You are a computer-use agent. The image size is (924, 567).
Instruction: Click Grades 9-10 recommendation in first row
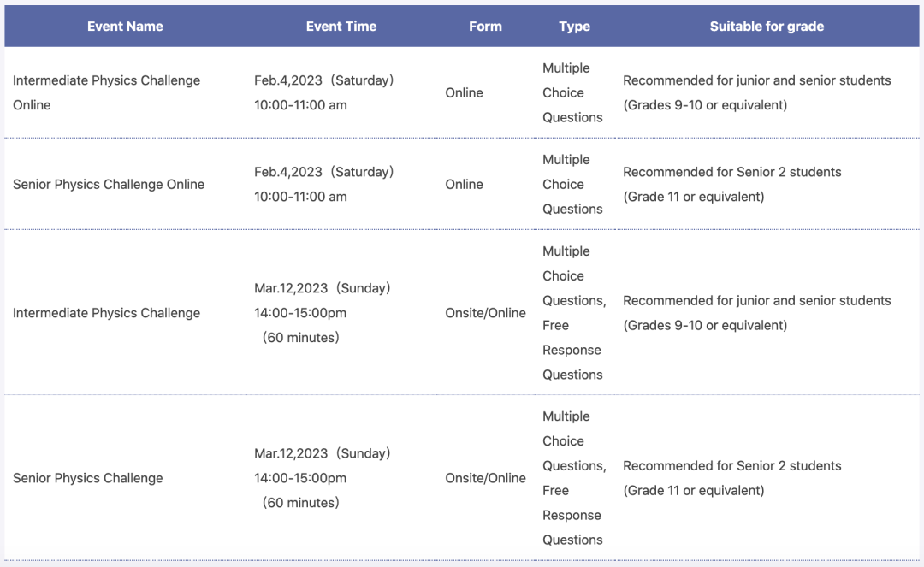(756, 92)
